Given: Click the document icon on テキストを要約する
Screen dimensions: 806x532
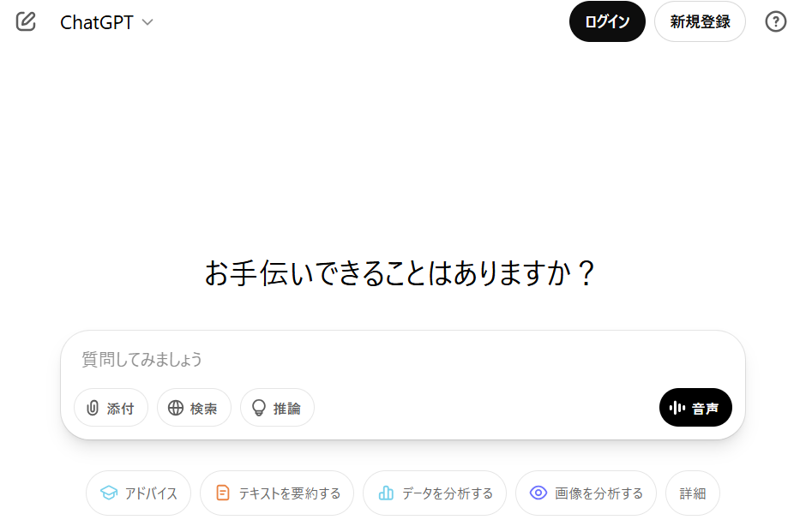Looking at the screenshot, I should tap(223, 493).
